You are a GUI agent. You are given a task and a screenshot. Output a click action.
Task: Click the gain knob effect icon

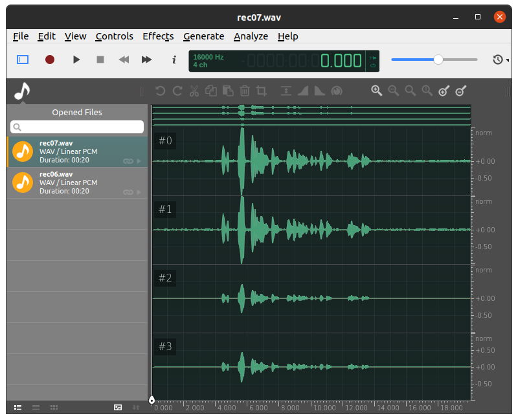point(337,91)
